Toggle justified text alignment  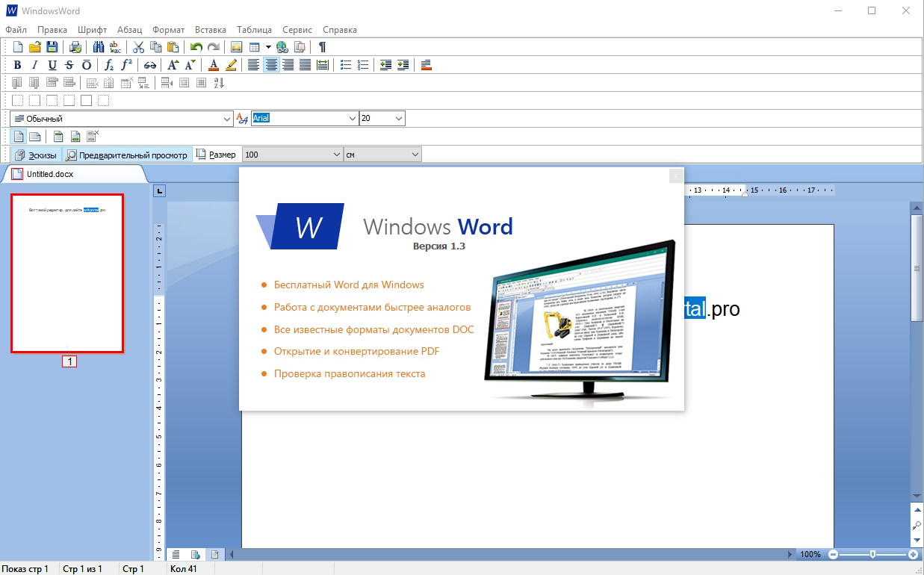pyautogui.click(x=306, y=65)
